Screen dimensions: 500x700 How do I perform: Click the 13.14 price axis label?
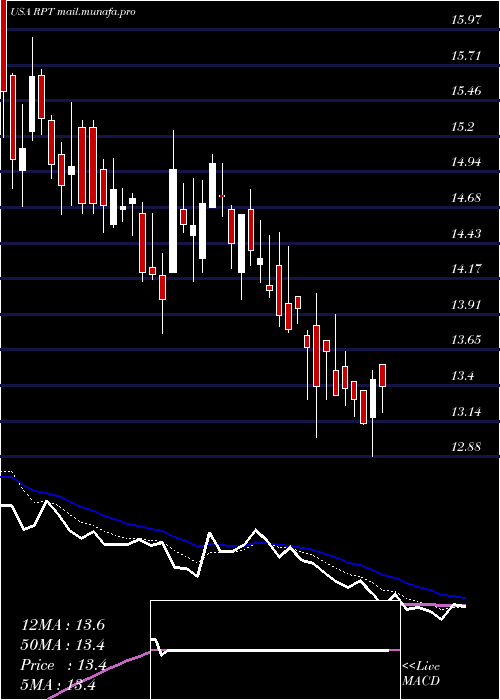pyautogui.click(x=467, y=411)
